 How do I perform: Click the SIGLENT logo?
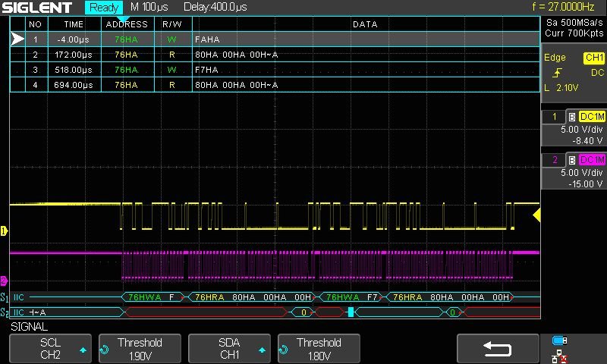pyautogui.click(x=37, y=8)
